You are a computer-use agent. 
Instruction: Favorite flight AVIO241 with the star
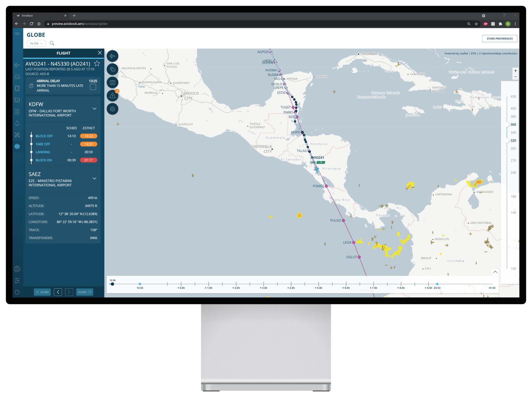click(97, 63)
